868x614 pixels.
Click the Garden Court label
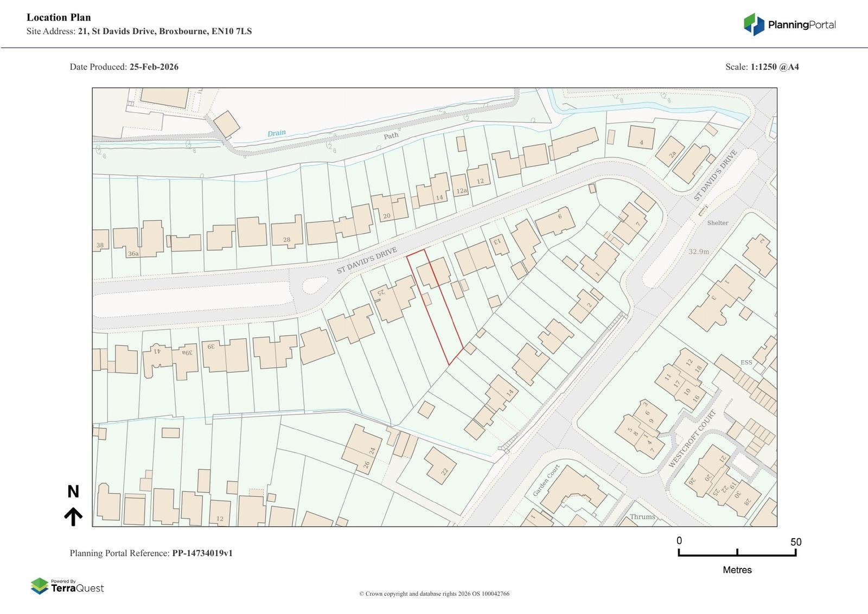[546, 481]
